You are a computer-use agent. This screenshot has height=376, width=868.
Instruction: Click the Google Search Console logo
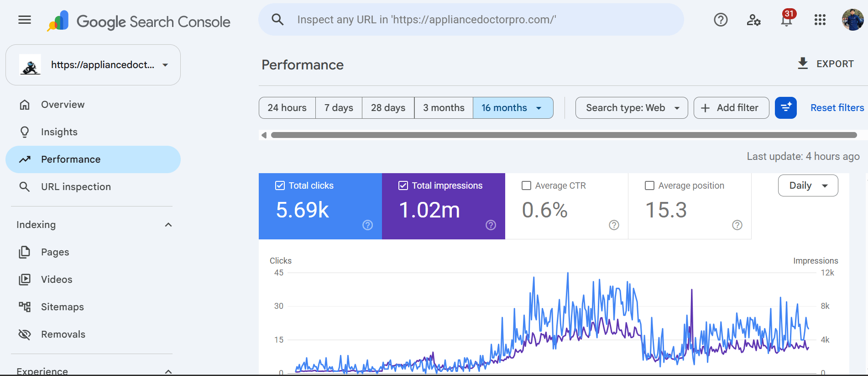(x=139, y=21)
